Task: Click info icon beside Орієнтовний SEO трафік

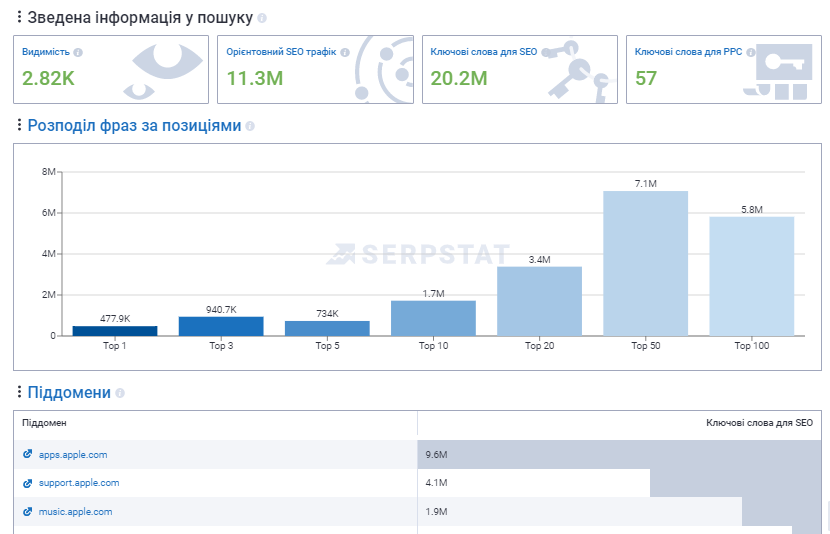Action: tap(344, 52)
